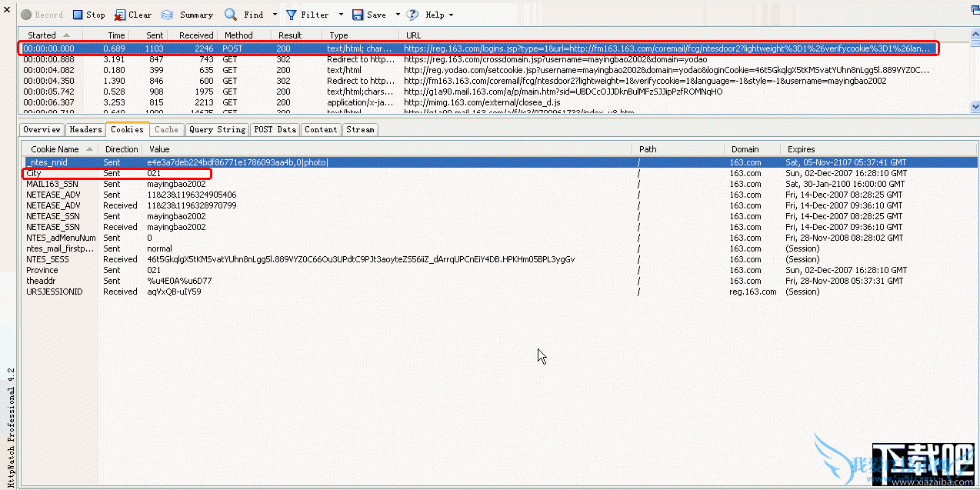Open the Save dropdown arrow
Screen dimensions: 980x490
pyautogui.click(x=396, y=14)
